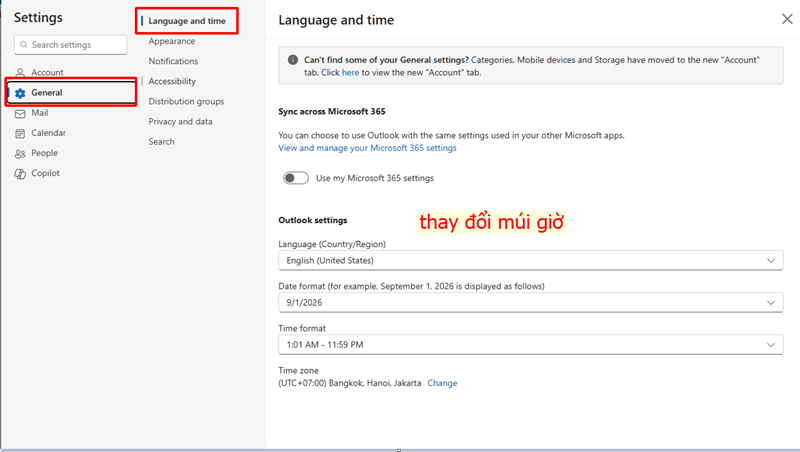The height and width of the screenshot is (452, 800).
Task: Enable Use my Microsoft 365 settings toggle
Action: coord(295,178)
